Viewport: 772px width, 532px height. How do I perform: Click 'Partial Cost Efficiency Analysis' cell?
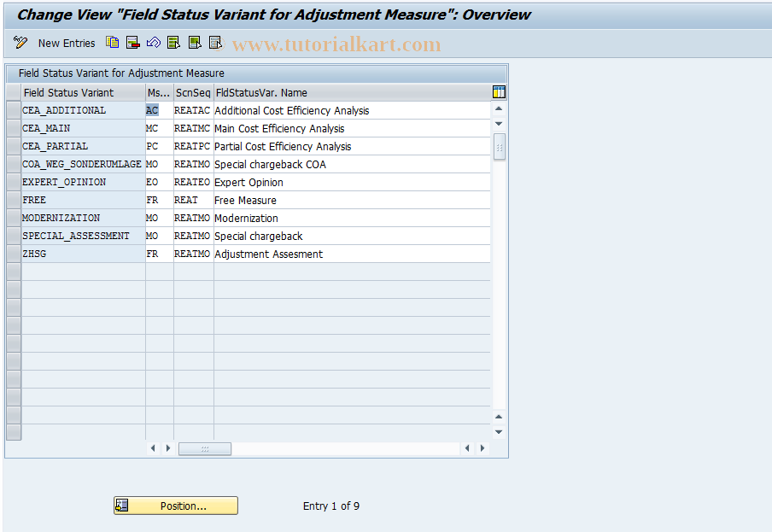[x=352, y=146]
